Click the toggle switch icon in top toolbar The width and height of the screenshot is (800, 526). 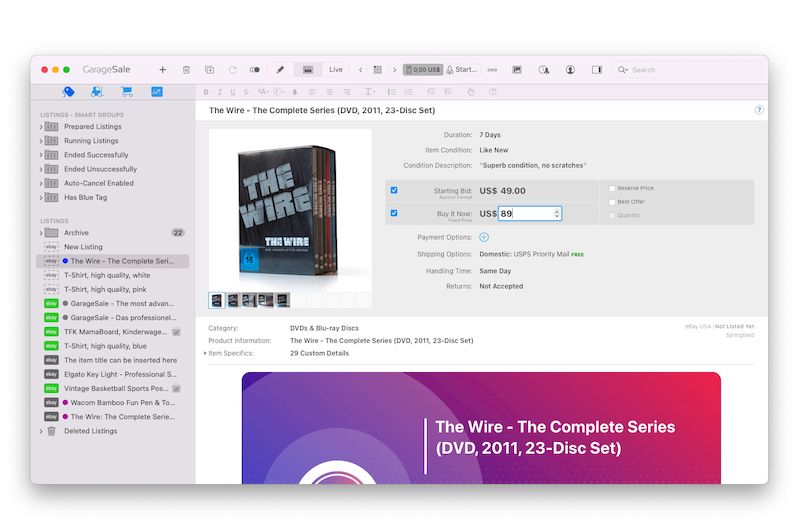tap(255, 69)
